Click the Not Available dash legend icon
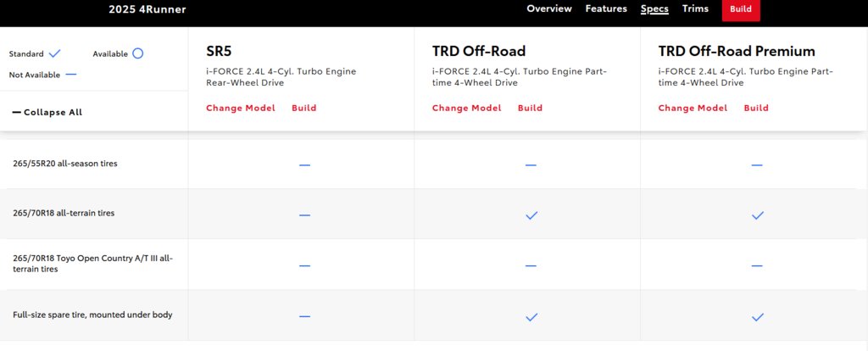 tap(71, 75)
